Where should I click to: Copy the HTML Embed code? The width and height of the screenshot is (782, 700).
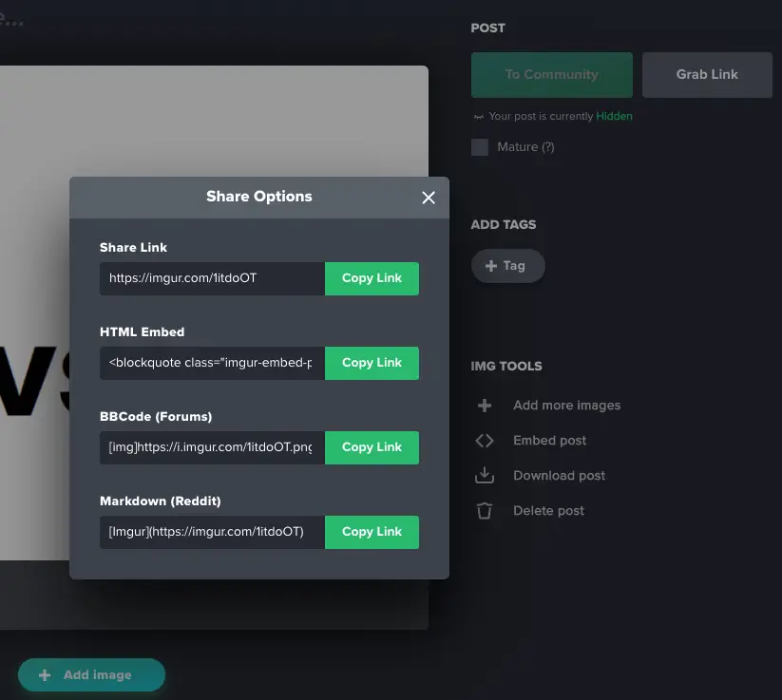click(x=372, y=363)
